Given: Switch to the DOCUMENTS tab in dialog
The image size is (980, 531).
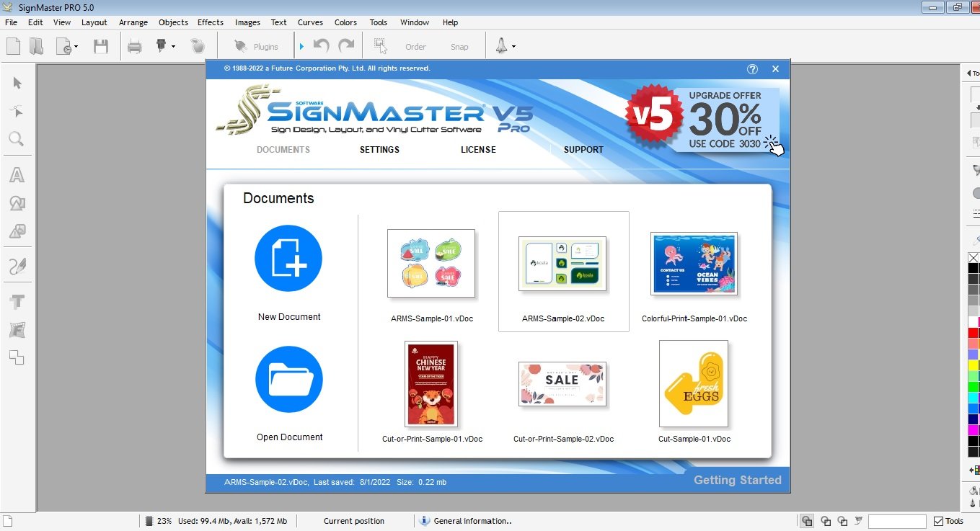Looking at the screenshot, I should click(283, 150).
